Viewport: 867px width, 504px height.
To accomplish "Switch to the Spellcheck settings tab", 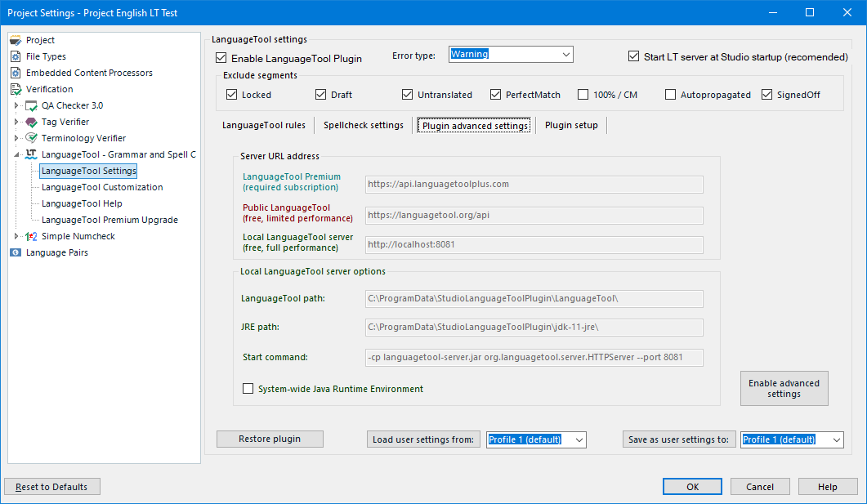I will 363,125.
